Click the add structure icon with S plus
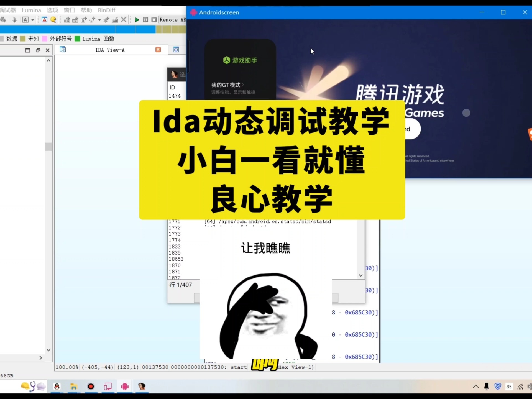Screen dimensions: 532x399 (x=92, y=20)
